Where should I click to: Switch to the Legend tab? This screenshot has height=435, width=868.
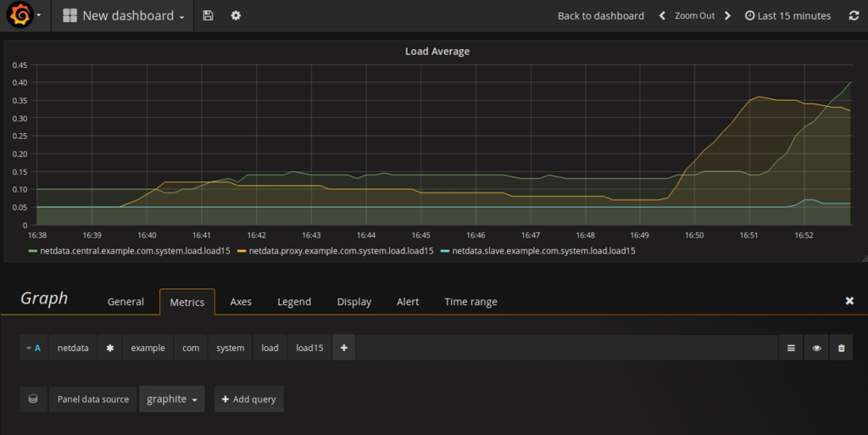pyautogui.click(x=294, y=302)
